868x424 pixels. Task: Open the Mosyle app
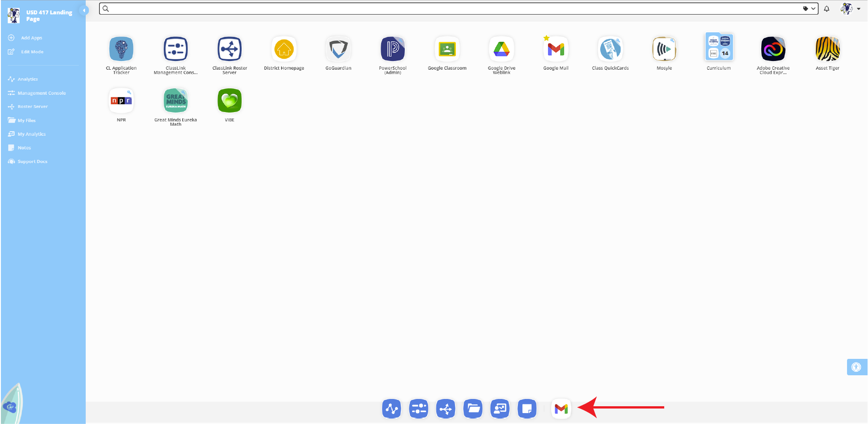[664, 49]
